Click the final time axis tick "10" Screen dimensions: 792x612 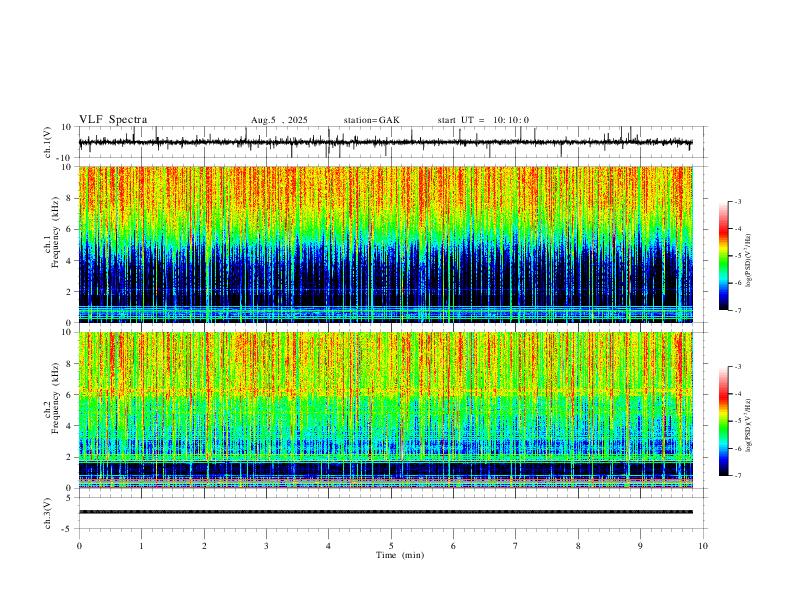(703, 546)
